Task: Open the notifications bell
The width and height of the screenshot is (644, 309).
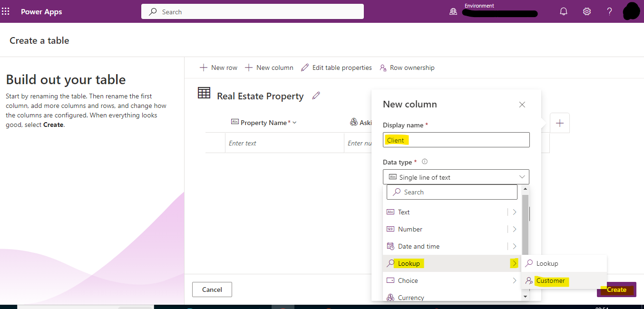Action: click(x=564, y=12)
